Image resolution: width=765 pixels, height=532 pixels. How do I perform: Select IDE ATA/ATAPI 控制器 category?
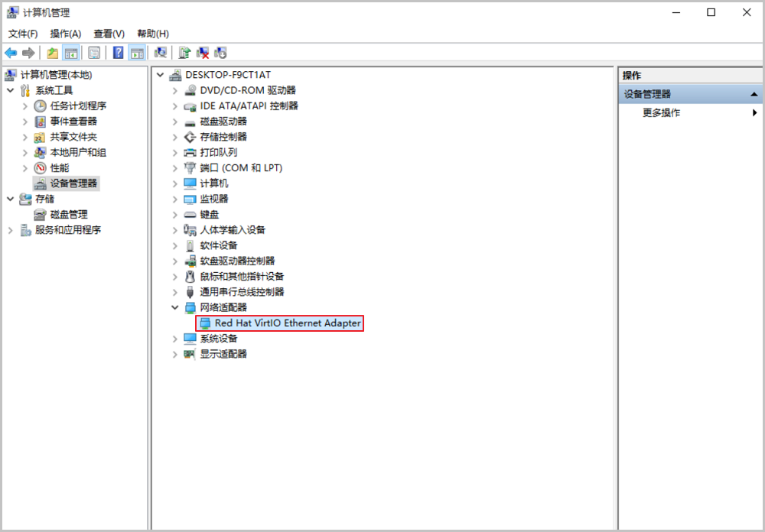coord(249,105)
